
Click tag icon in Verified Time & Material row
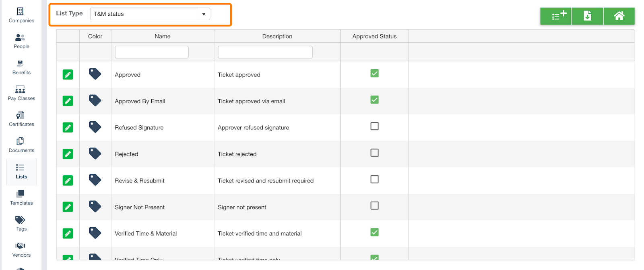[95, 233]
